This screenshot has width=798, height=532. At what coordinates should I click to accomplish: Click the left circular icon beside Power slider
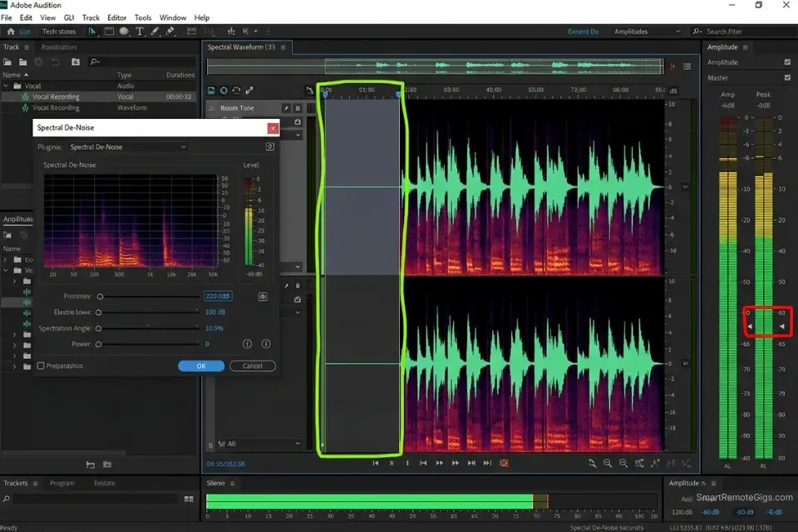pyautogui.click(x=248, y=343)
